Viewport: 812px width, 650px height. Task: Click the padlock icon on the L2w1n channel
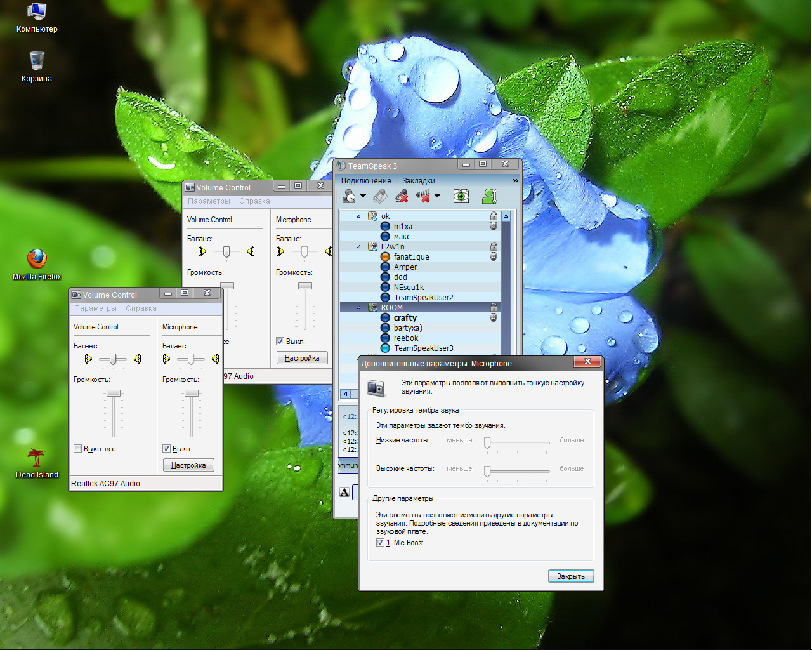coord(494,246)
